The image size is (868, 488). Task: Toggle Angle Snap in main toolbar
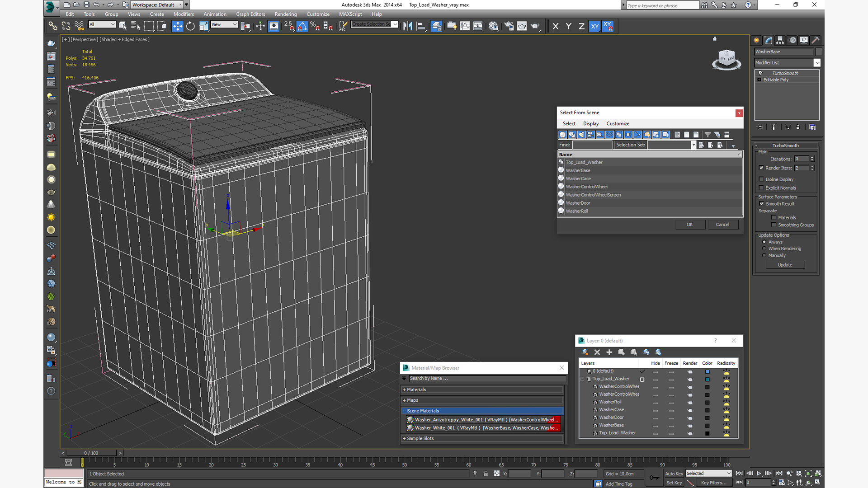click(302, 26)
